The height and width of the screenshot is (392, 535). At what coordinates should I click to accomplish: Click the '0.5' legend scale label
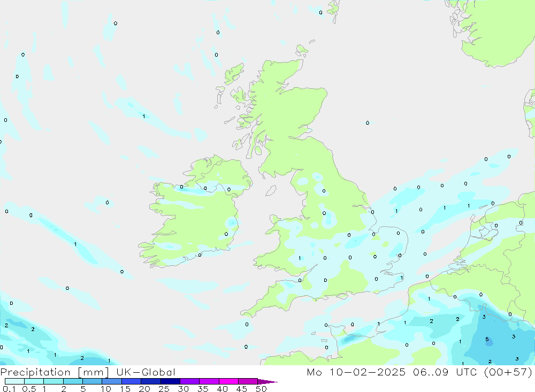[x=29, y=389]
